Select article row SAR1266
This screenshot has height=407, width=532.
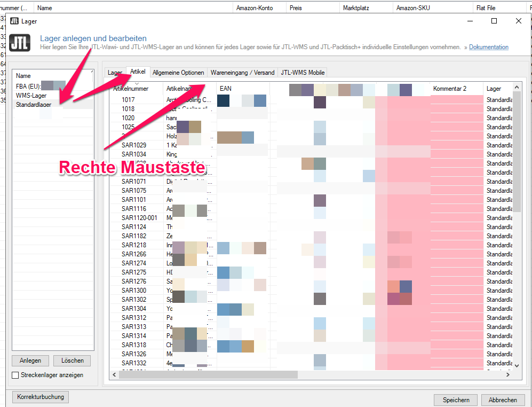[x=311, y=254]
